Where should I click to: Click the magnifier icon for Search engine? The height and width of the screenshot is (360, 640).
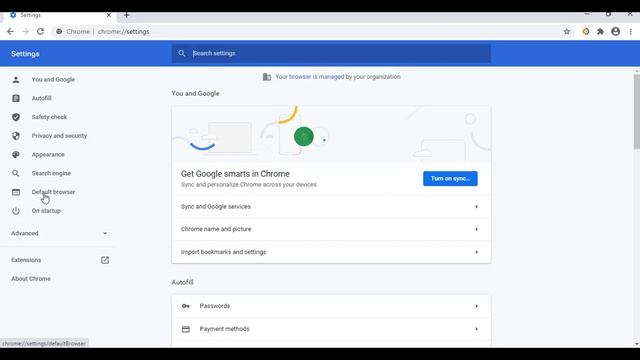(x=16, y=173)
